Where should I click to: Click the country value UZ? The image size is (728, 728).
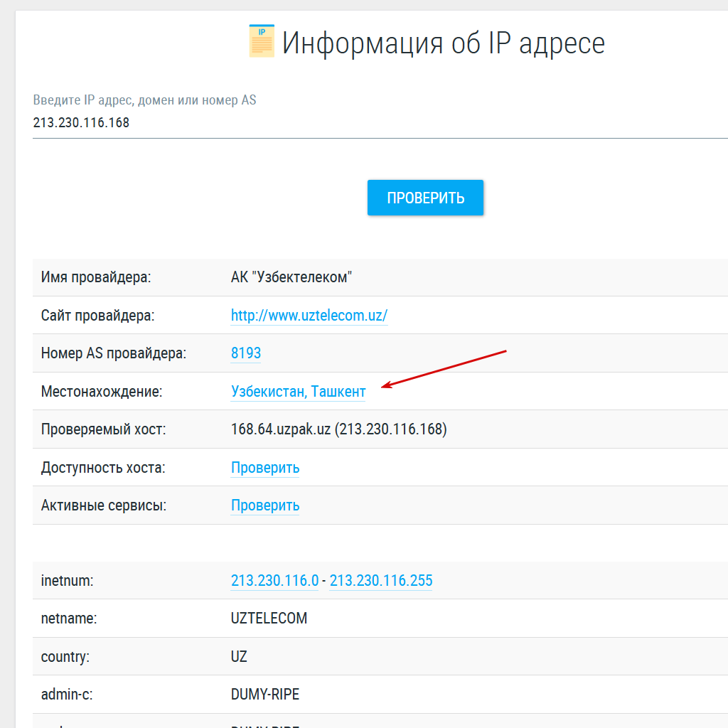[x=239, y=656]
